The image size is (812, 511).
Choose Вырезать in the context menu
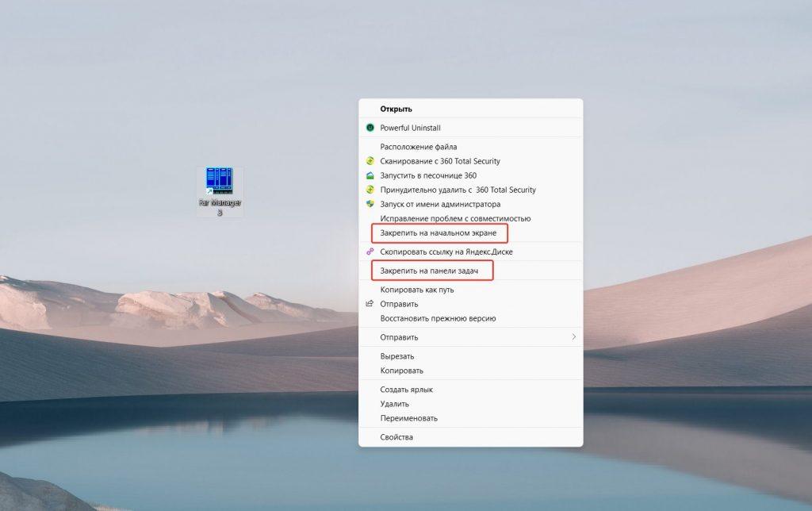tap(470, 356)
